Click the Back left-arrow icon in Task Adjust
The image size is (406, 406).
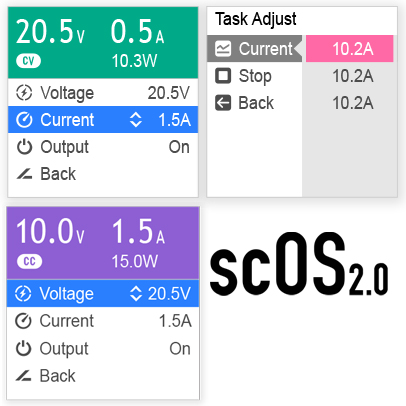pos(223,103)
